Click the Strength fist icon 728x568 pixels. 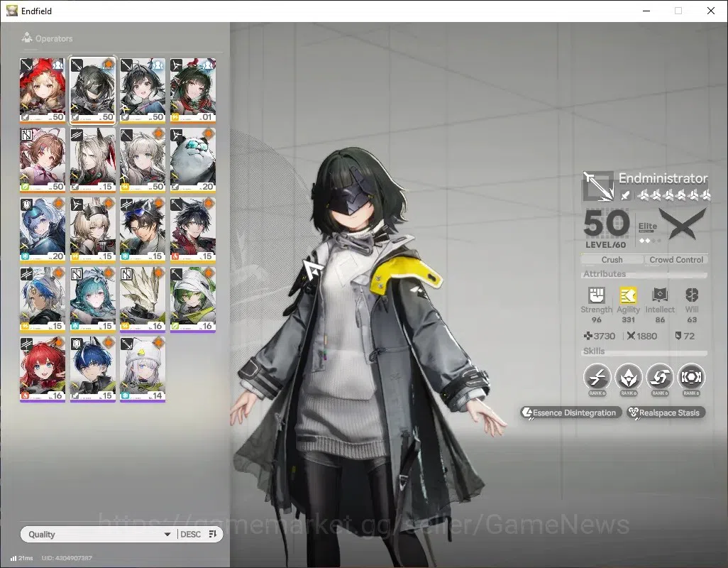point(597,295)
